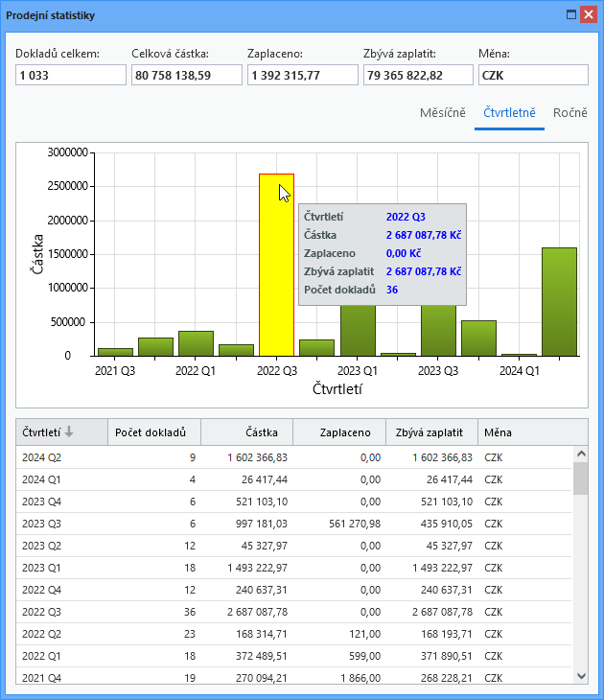Select the Čtvrtletně tab
Screen dimensions: 604x700
[x=509, y=112]
